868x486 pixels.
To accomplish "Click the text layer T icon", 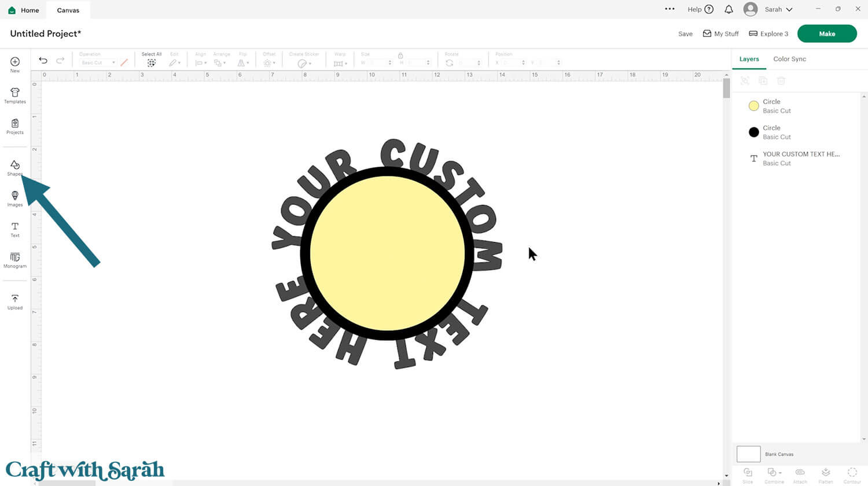I will [753, 159].
